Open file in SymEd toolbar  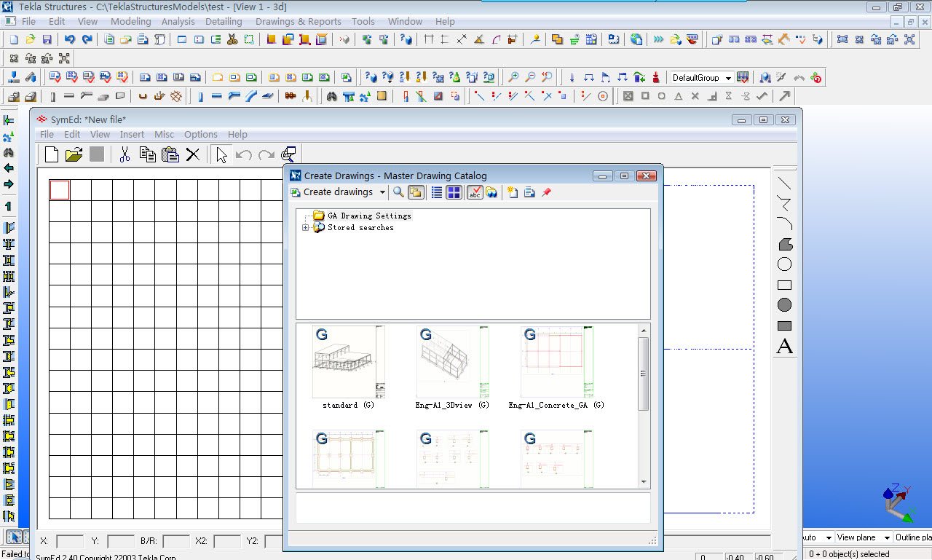coord(74,154)
